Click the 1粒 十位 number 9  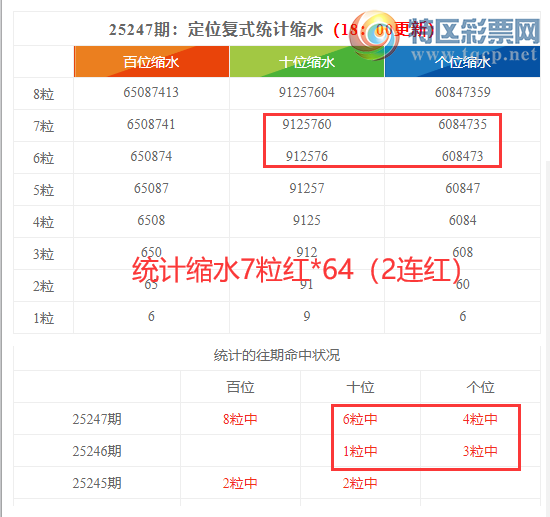(307, 316)
